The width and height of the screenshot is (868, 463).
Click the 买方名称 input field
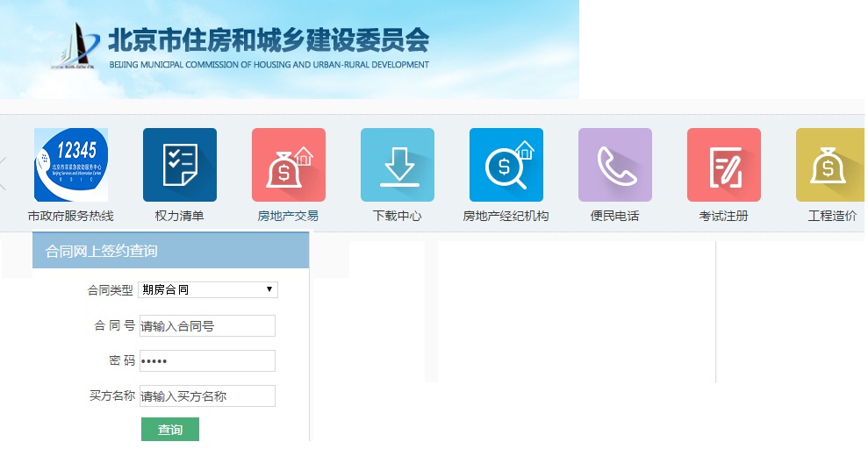coord(208,396)
